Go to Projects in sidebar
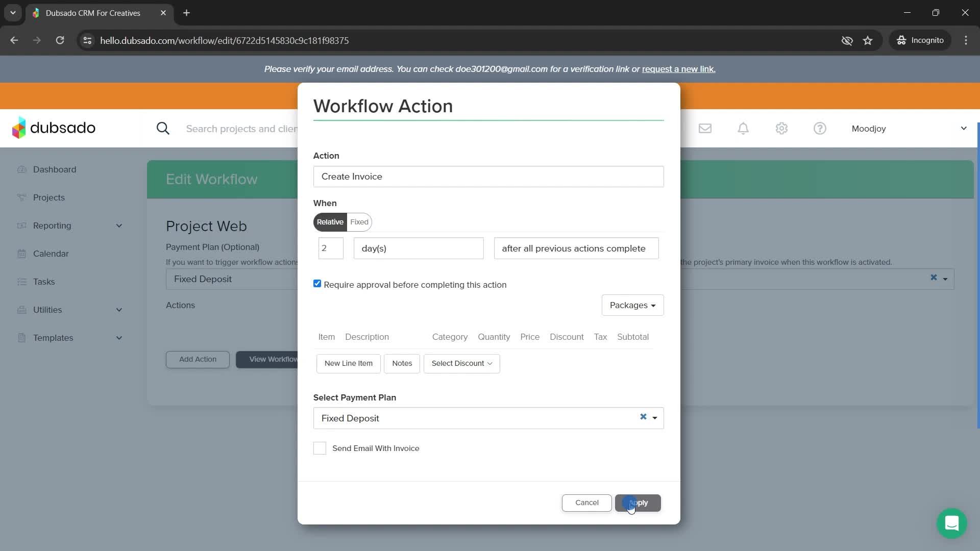This screenshot has height=551, width=980. (49, 197)
